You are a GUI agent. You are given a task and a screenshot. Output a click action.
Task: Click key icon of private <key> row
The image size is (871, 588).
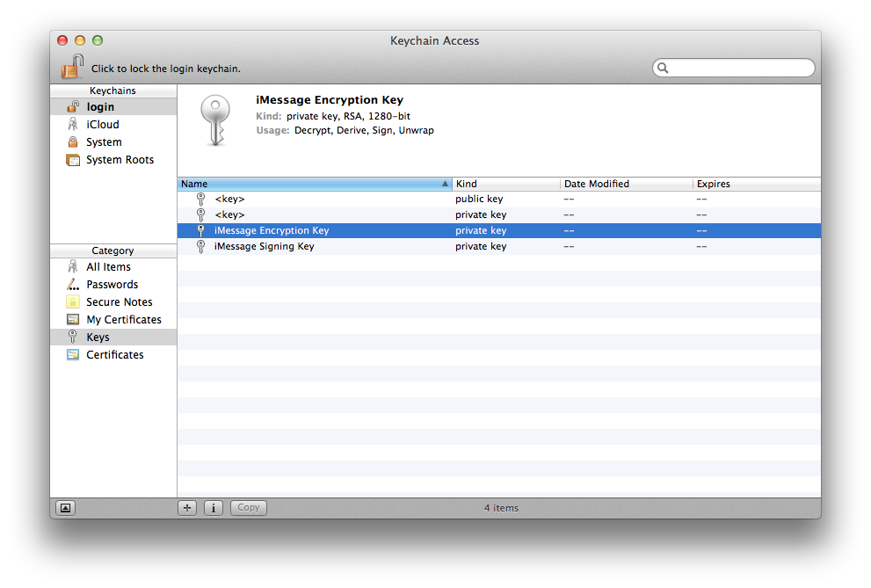[200, 214]
